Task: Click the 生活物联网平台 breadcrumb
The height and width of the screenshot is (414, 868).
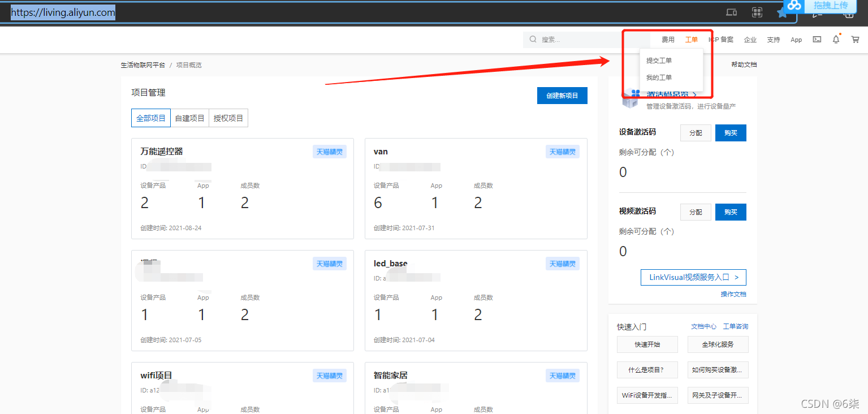Action: click(143, 65)
